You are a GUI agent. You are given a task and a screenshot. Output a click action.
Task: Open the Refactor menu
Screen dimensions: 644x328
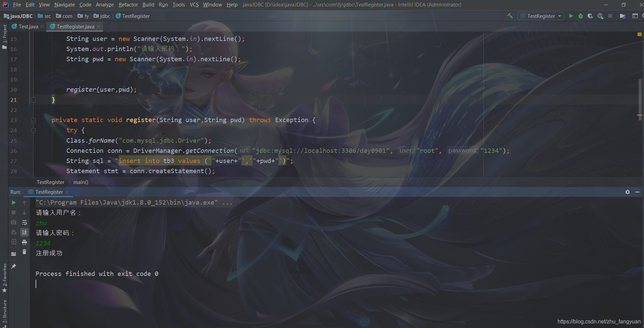(128, 5)
